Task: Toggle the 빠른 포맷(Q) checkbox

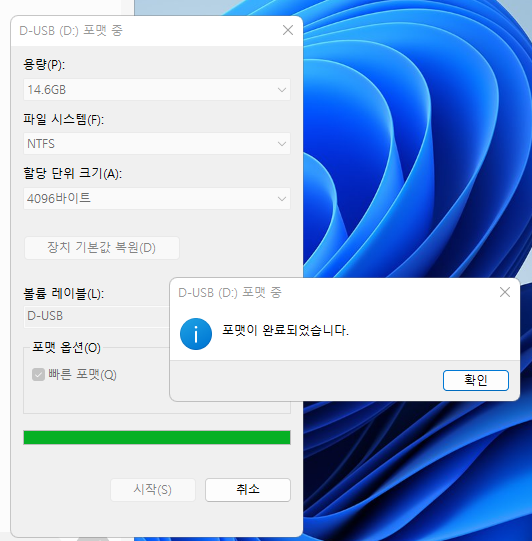Action: (x=38, y=374)
